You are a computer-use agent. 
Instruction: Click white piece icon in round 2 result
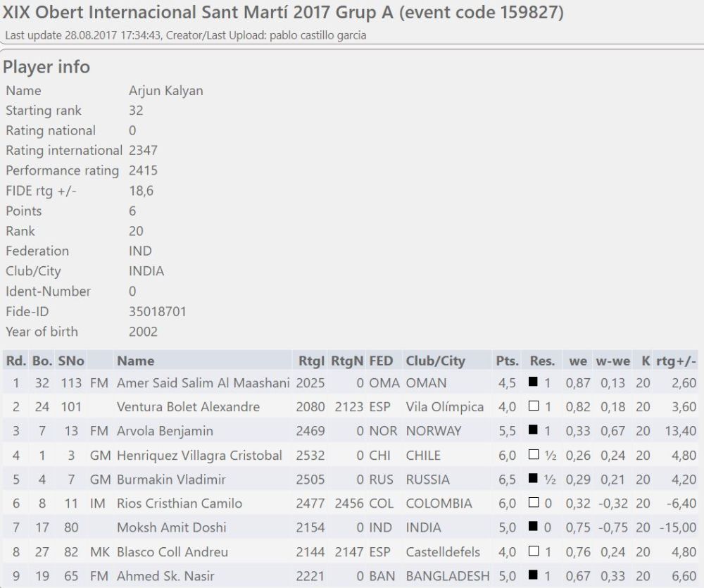click(x=534, y=407)
